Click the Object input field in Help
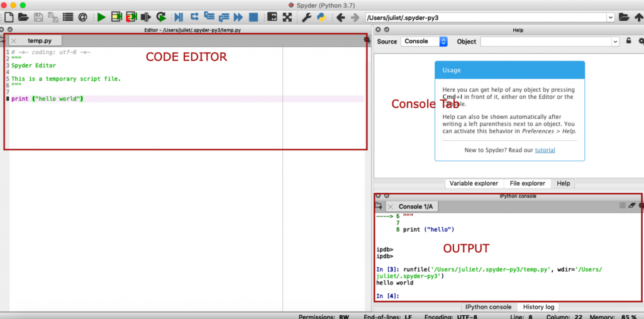Viewport: 644px width, 319px height. point(546,42)
